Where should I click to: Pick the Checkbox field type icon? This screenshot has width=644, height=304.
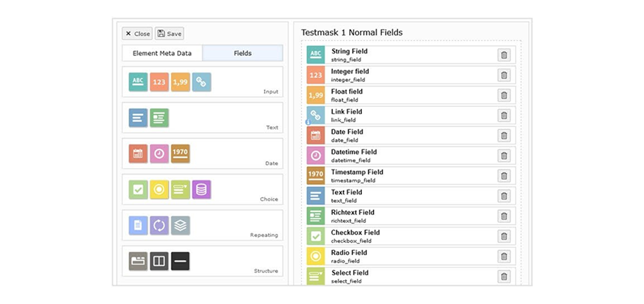(138, 189)
